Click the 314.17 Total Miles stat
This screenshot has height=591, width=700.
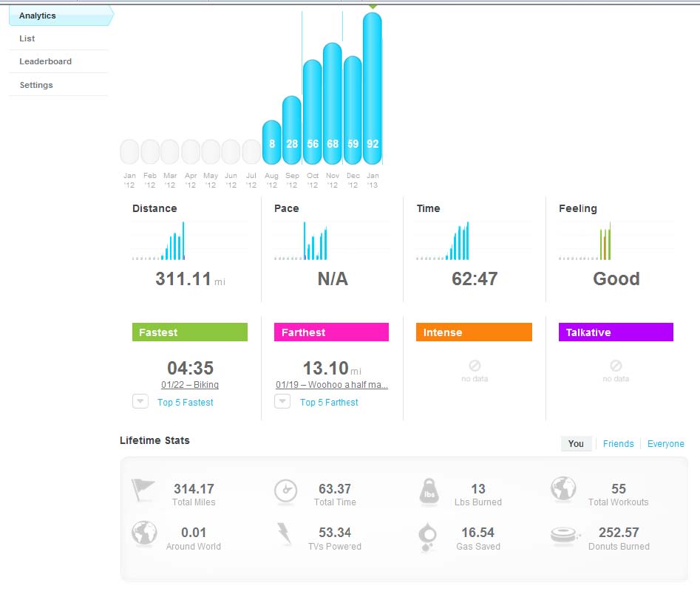coord(194,489)
